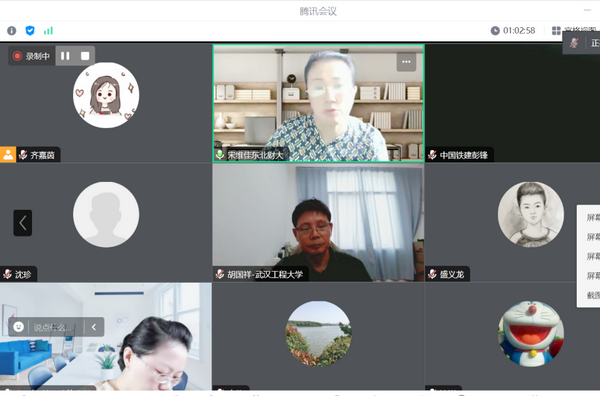Click the host badge icon by 齐嘉茵
Screen dimensions: 600x396
[x=8, y=155]
